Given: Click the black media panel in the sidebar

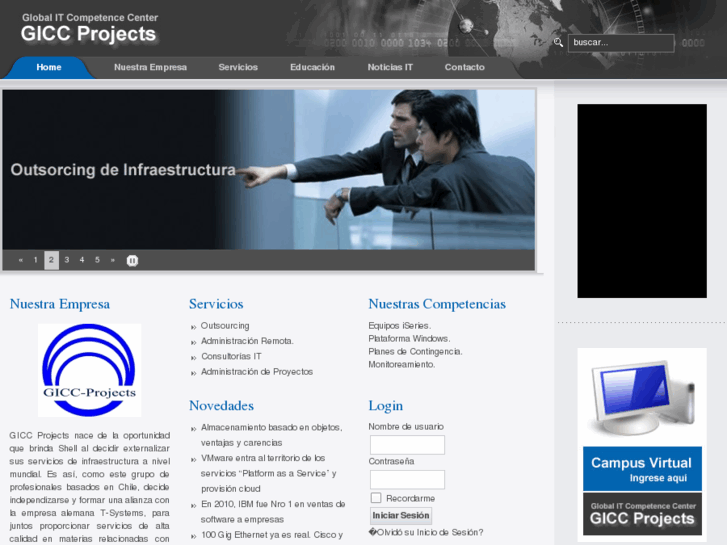Looking at the screenshot, I should pyautogui.click(x=642, y=201).
